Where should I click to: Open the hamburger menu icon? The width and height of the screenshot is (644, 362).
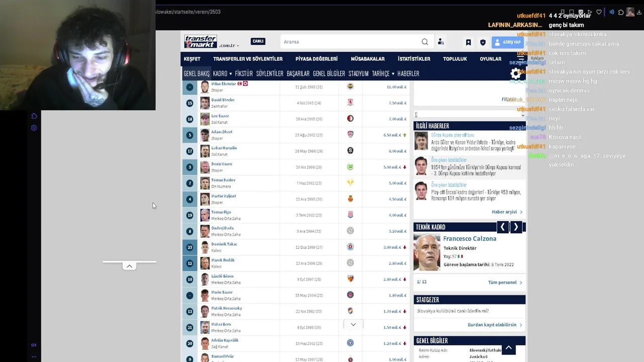(x=521, y=59)
